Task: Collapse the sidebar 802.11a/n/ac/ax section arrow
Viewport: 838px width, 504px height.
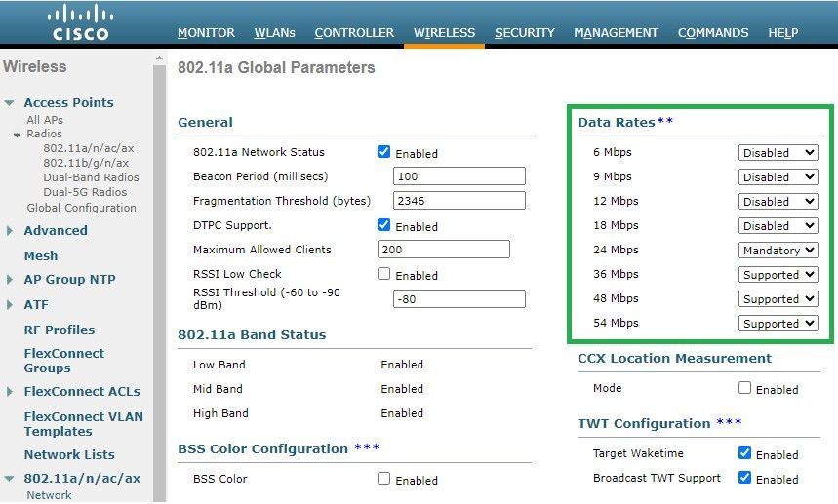Action: [x=9, y=479]
